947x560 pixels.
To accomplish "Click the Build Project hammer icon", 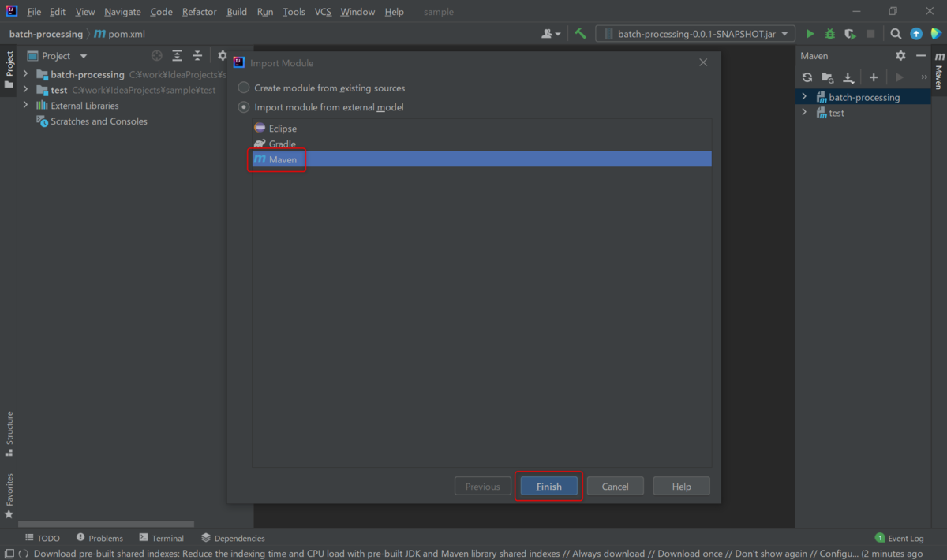I will click(x=580, y=34).
